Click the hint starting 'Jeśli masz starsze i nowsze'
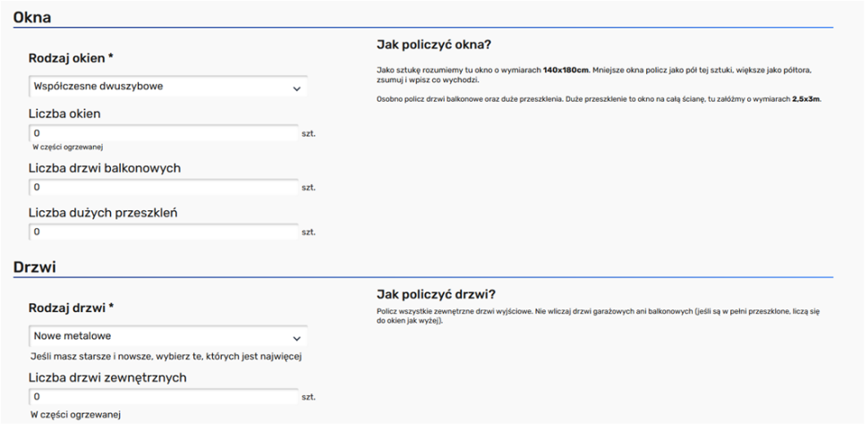The height and width of the screenshot is (431, 868). (166, 357)
